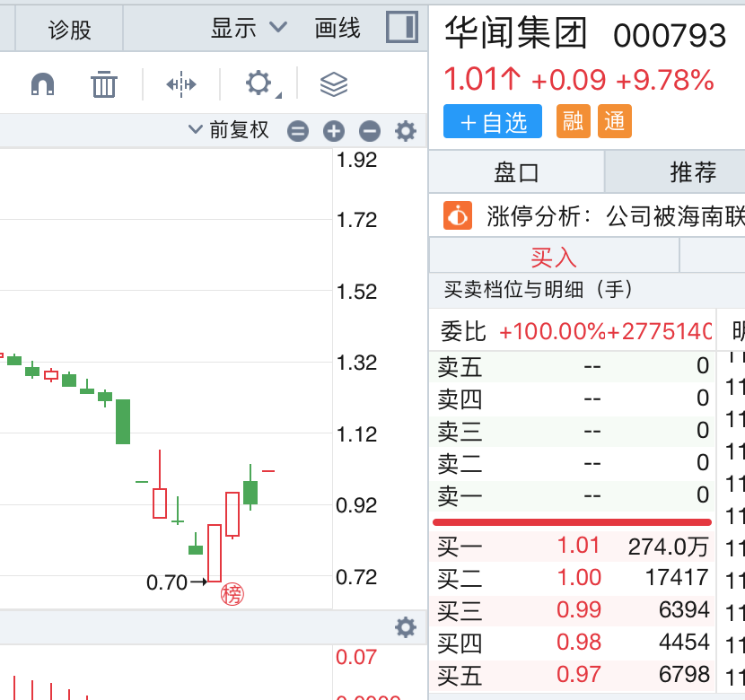Click 买五 price 0.97

579,674
